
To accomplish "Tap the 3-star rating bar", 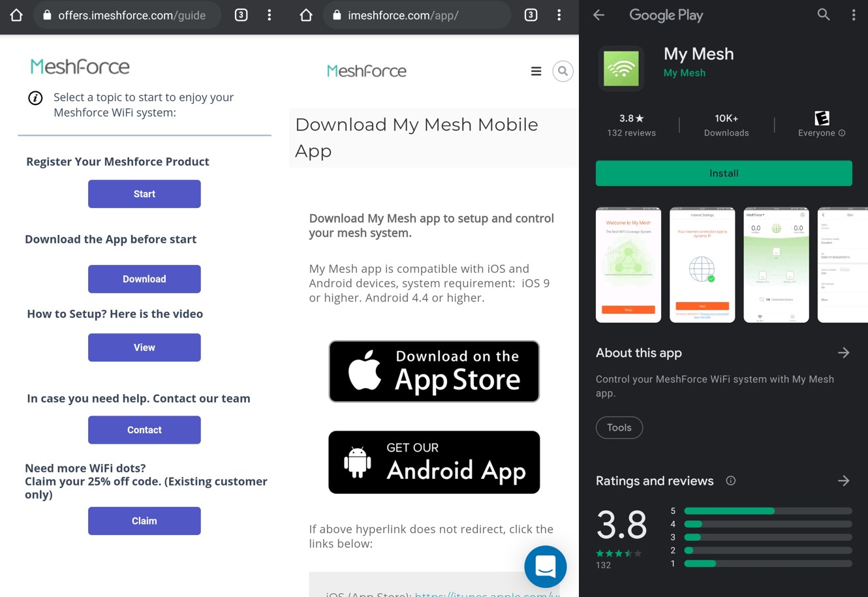I will point(768,537).
